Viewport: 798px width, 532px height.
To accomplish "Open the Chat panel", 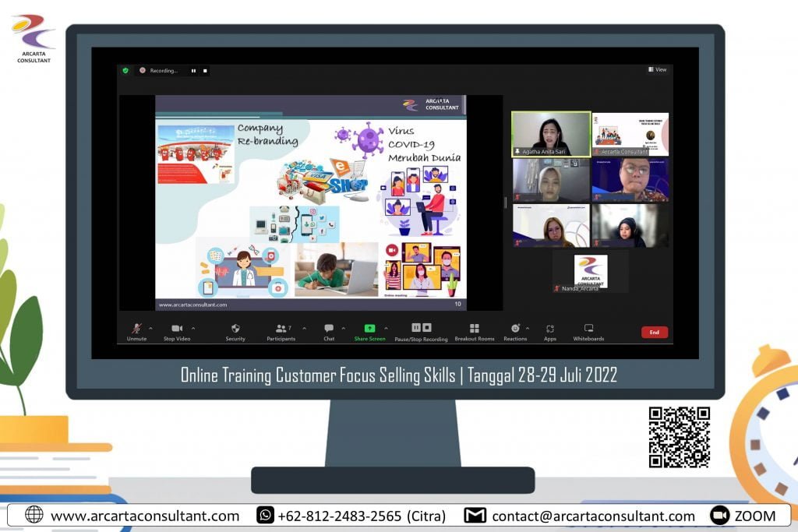I will [x=329, y=329].
